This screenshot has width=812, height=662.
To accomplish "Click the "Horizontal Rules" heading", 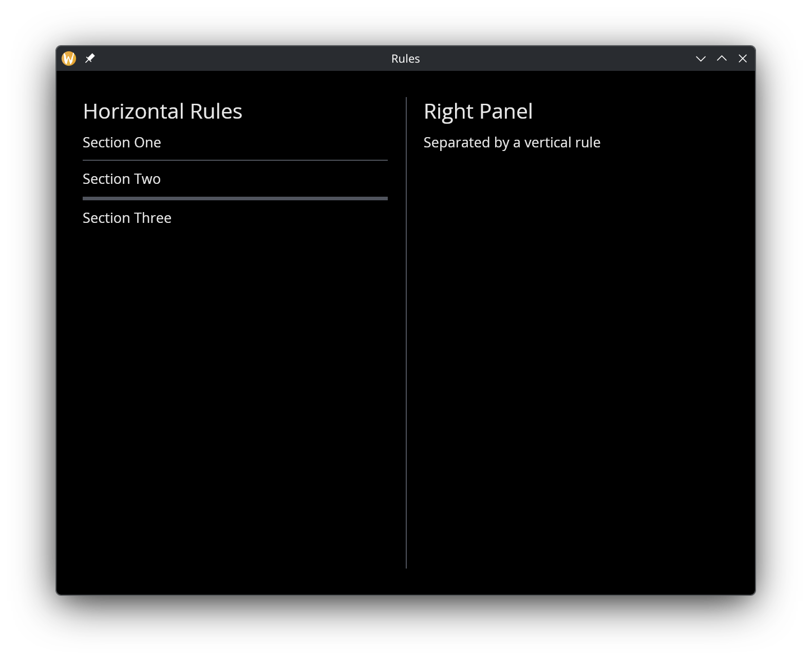I will pos(162,111).
